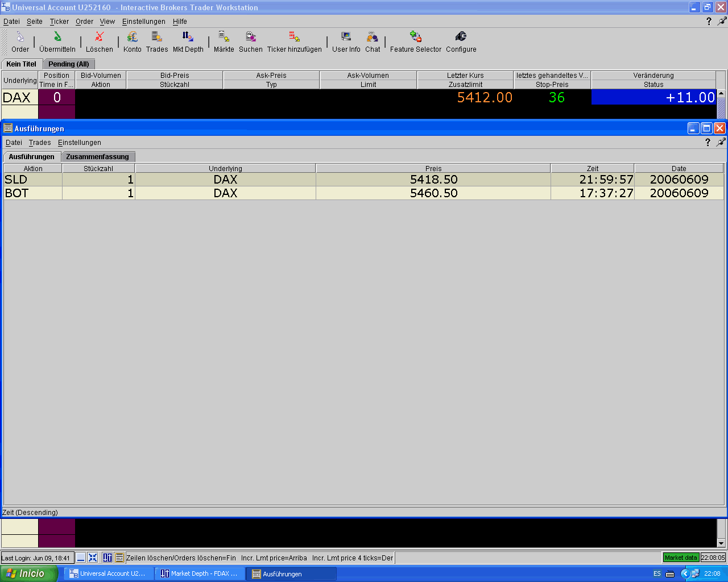Click the Ausführungen window help question mark

click(708, 142)
